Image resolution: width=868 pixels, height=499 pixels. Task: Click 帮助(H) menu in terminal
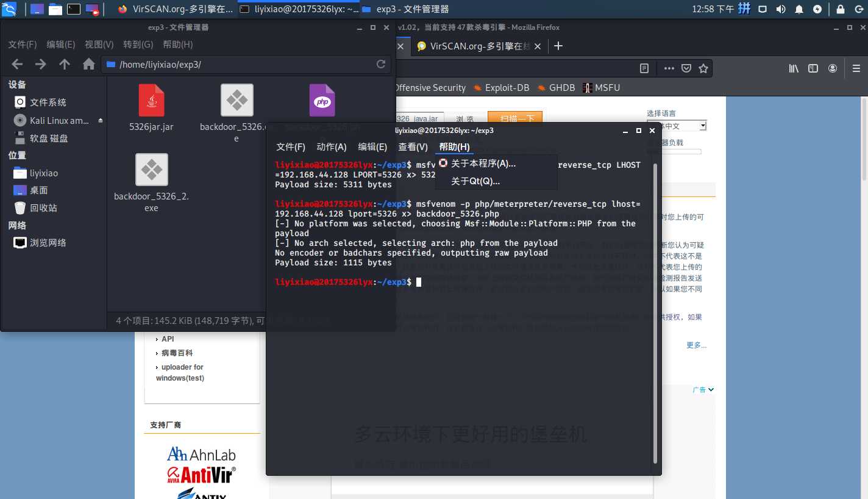tap(455, 147)
